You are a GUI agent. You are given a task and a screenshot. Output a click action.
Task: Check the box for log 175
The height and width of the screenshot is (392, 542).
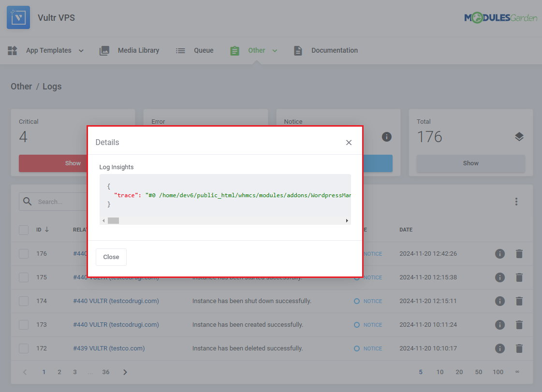[x=24, y=277]
